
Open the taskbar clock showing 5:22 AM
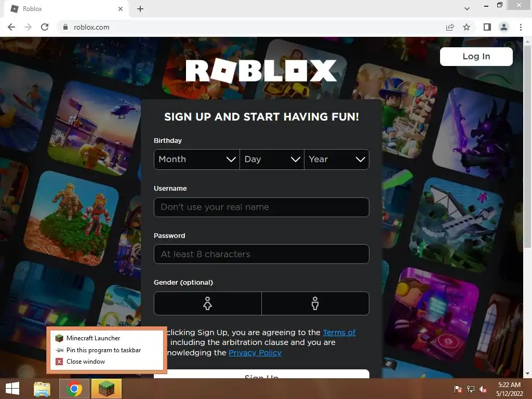pos(509,389)
